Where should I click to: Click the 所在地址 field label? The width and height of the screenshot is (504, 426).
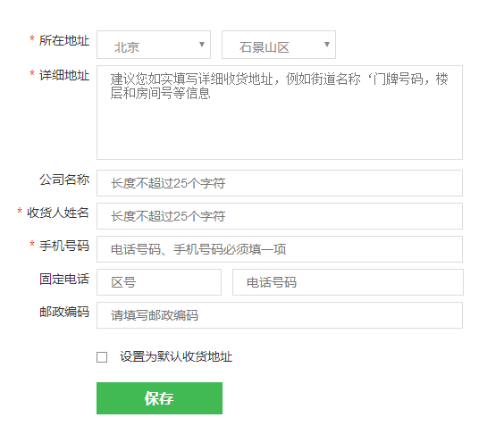tap(64, 40)
